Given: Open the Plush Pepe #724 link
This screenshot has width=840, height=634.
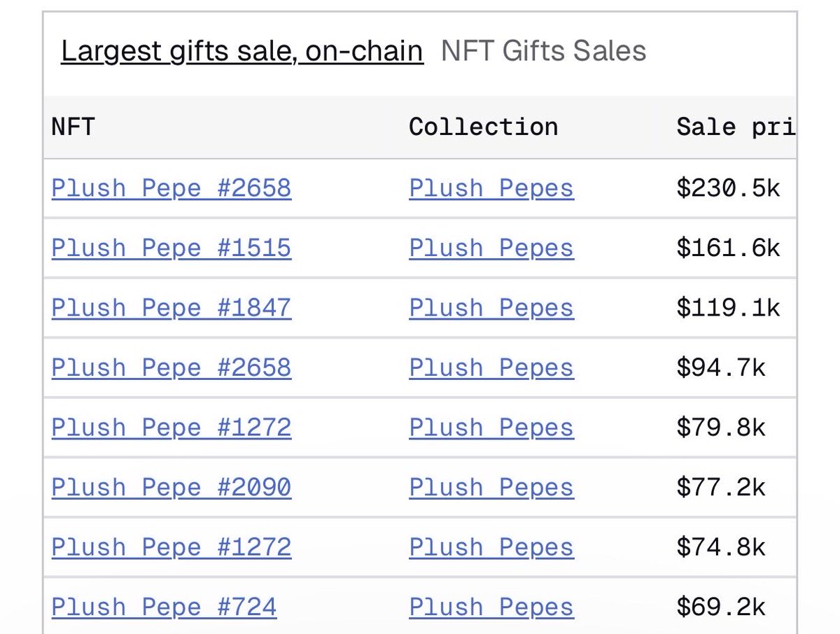Looking at the screenshot, I should 164,607.
